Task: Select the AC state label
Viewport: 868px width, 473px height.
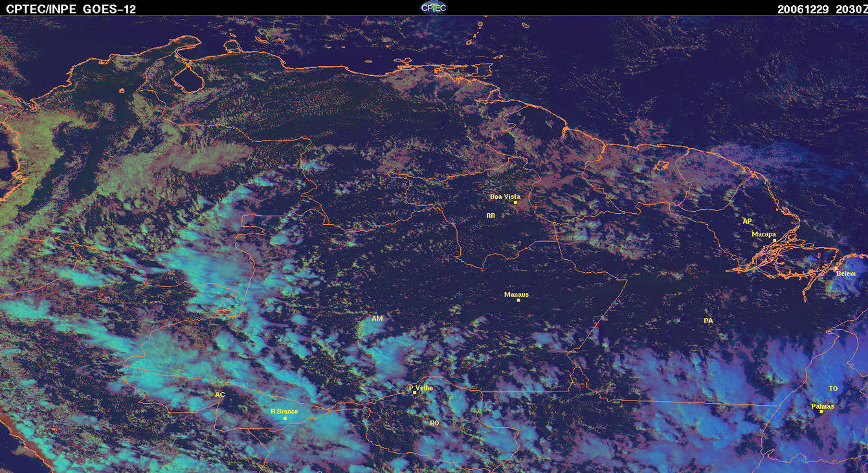Action: [219, 394]
